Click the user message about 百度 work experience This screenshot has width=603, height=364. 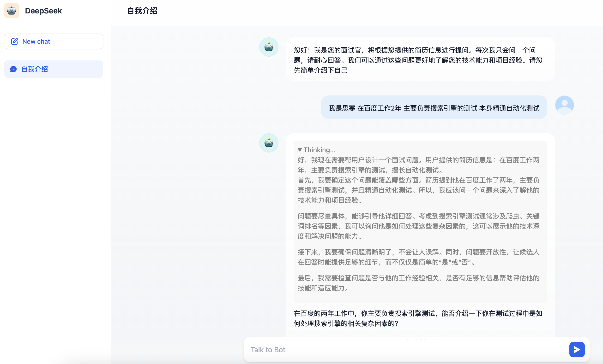point(434,108)
